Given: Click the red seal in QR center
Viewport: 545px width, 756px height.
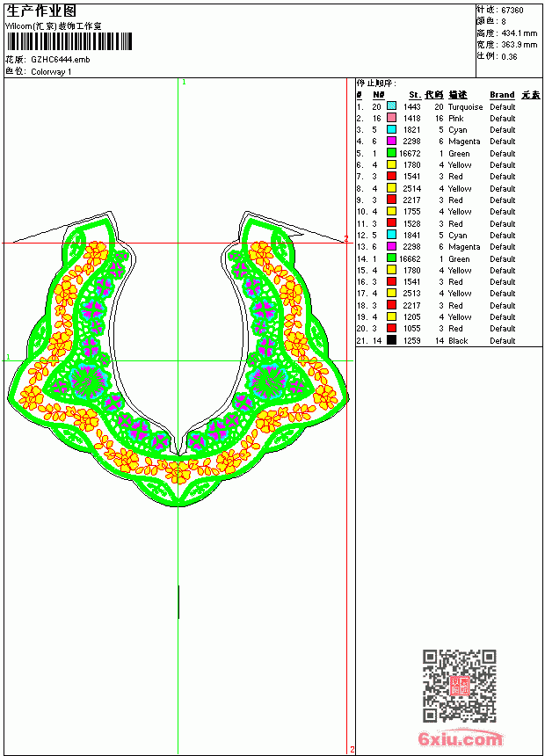Looking at the screenshot, I should [x=459, y=686].
